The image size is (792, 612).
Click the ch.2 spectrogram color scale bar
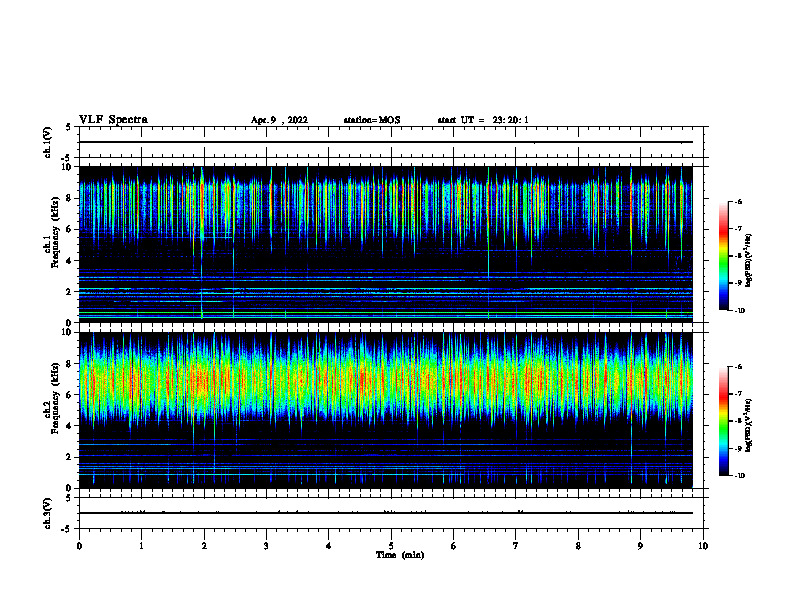click(724, 421)
